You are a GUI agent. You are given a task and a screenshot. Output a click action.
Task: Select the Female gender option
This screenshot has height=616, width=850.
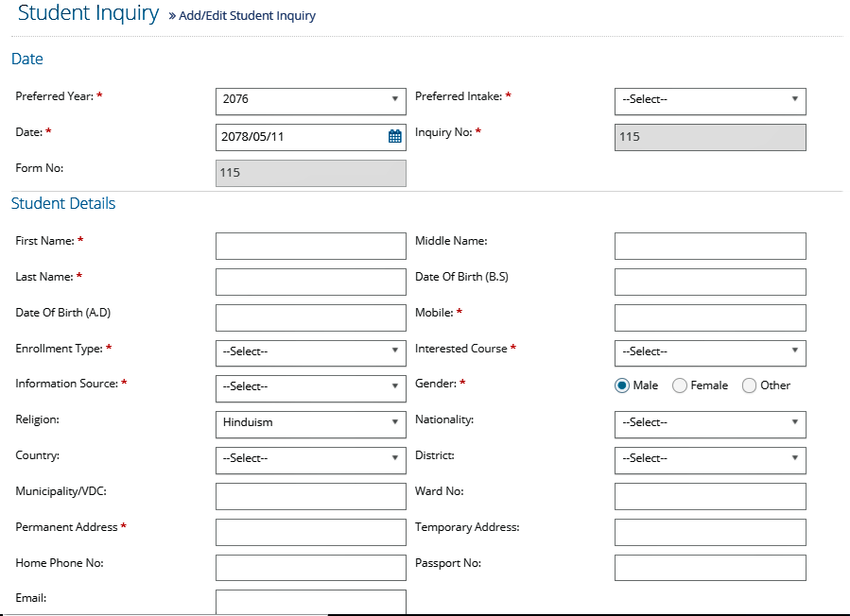coord(679,385)
